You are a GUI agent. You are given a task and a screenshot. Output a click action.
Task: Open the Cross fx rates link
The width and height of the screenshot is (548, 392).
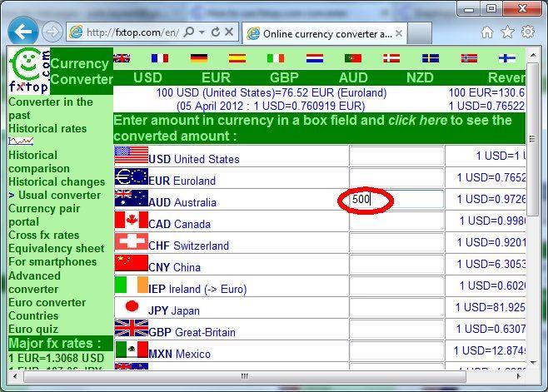click(45, 236)
